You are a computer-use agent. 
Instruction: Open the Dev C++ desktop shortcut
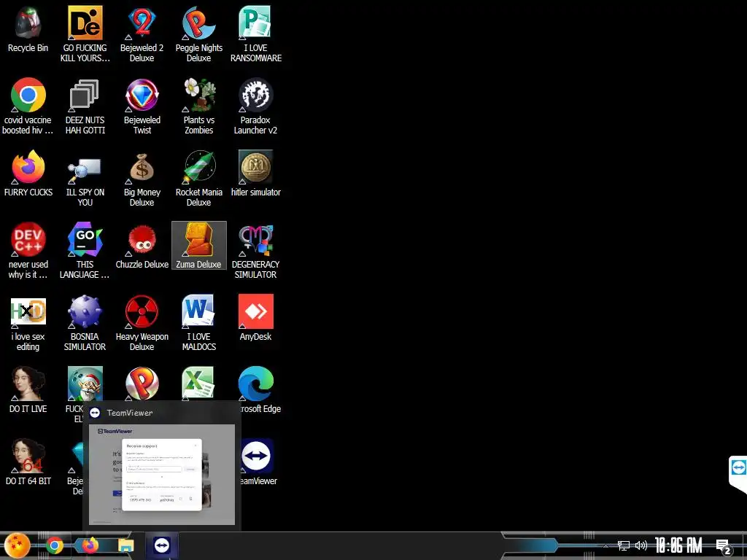coord(28,251)
